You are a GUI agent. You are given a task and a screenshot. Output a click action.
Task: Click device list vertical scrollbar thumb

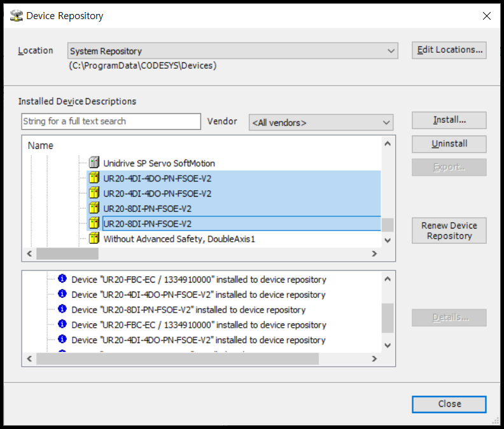388,225
